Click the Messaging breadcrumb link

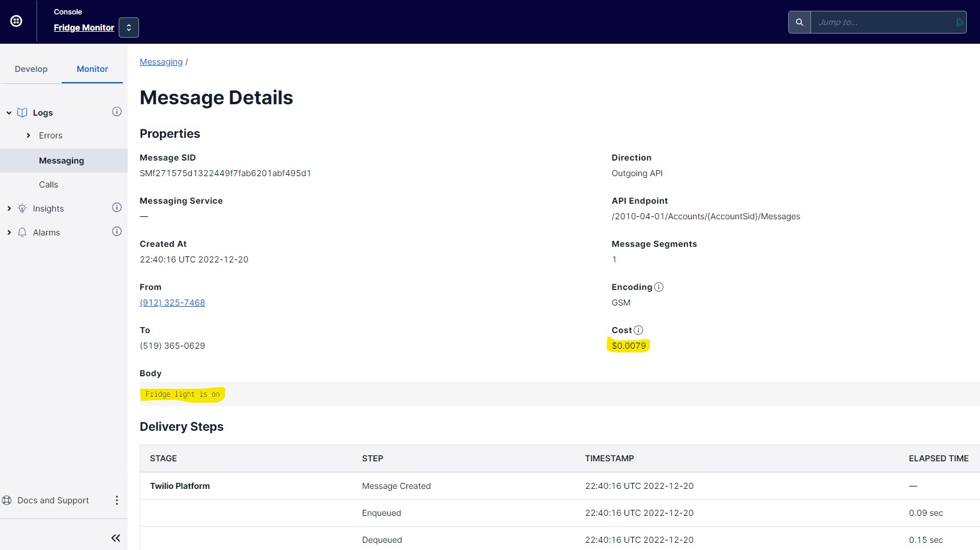coord(161,62)
